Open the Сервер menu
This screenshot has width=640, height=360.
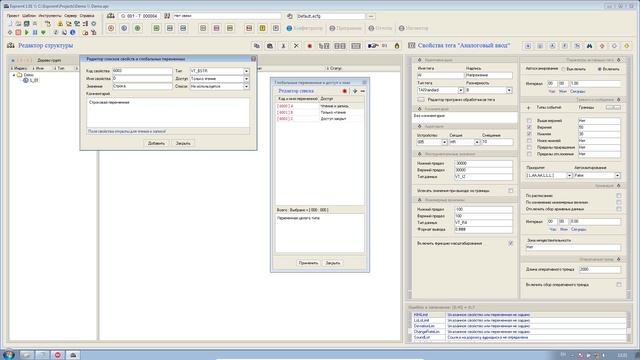(x=70, y=16)
